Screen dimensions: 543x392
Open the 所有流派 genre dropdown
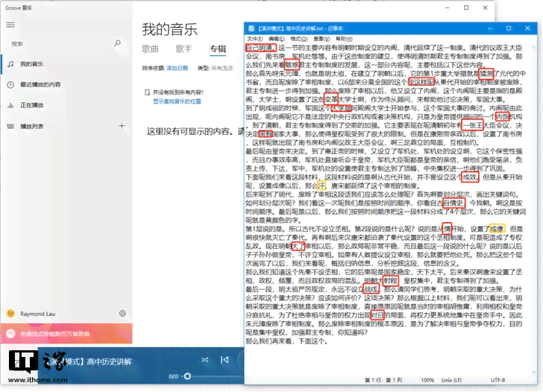click(x=222, y=68)
